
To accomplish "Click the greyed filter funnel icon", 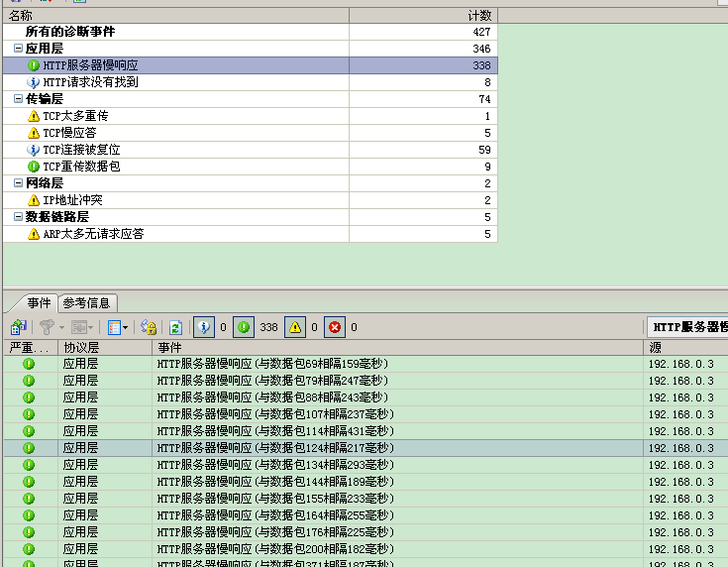I will point(47,327).
